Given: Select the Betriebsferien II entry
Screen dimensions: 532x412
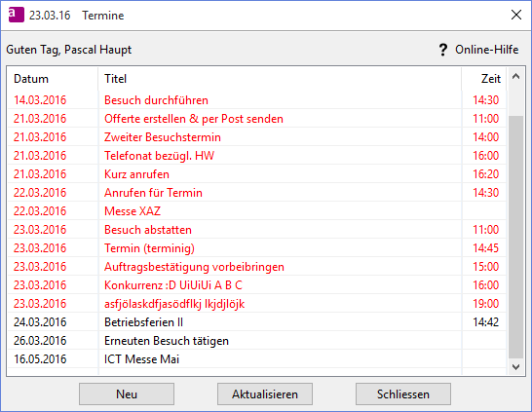Looking at the screenshot, I should (257, 322).
